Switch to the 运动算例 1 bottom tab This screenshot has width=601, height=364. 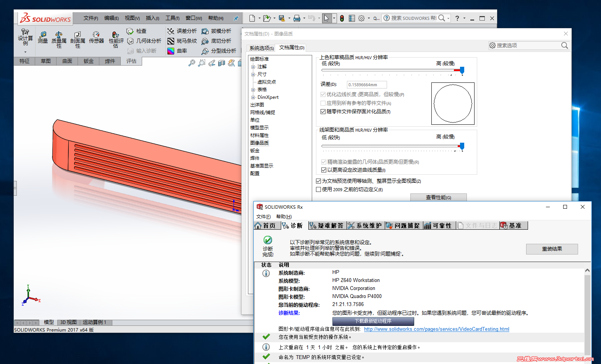[95, 322]
